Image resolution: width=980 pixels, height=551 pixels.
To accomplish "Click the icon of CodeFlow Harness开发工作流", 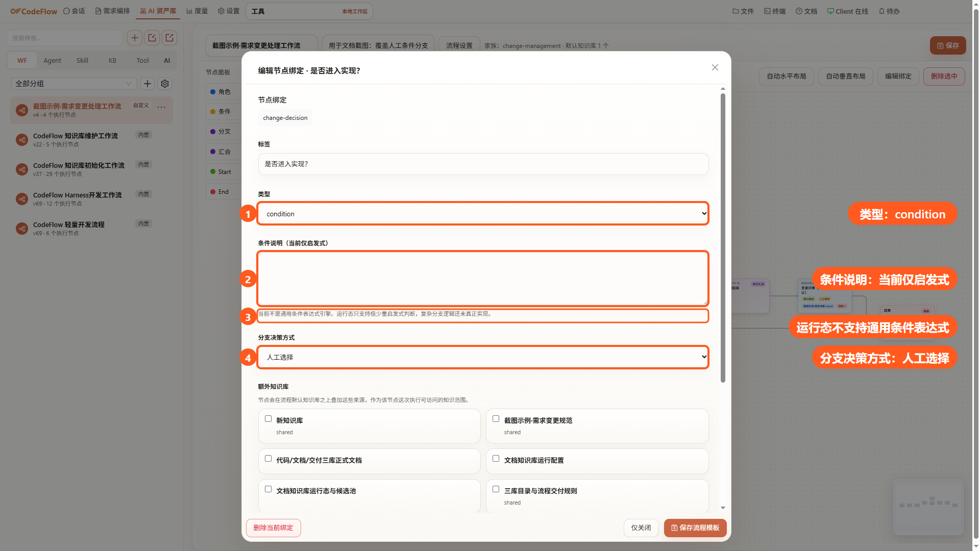I will 22,199.
